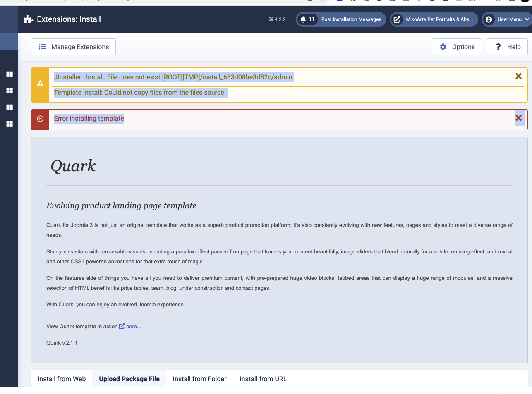The height and width of the screenshot is (394, 532).
Task: Open the Install from URL tab
Action: tap(263, 379)
